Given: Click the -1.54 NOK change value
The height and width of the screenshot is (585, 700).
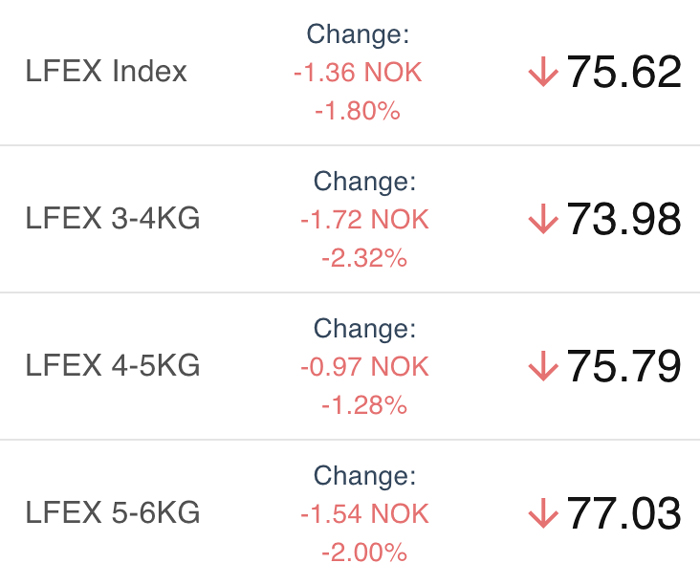Looking at the screenshot, I should 364,514.
